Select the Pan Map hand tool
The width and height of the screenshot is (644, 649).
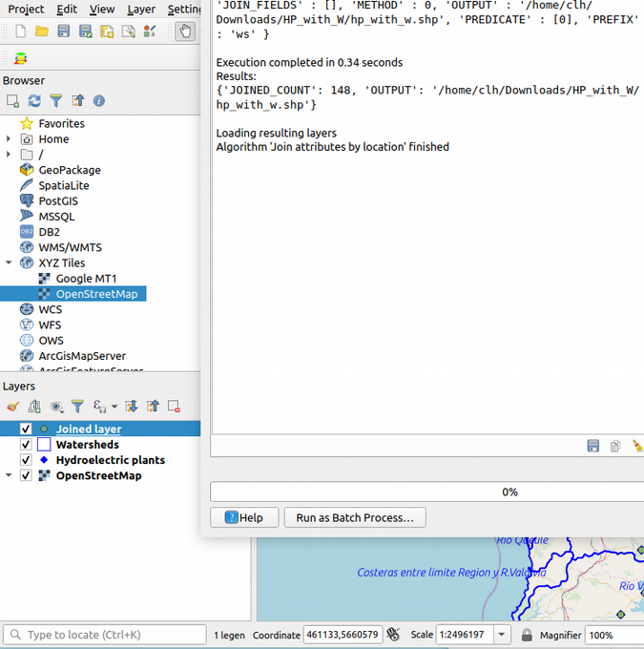(x=185, y=31)
